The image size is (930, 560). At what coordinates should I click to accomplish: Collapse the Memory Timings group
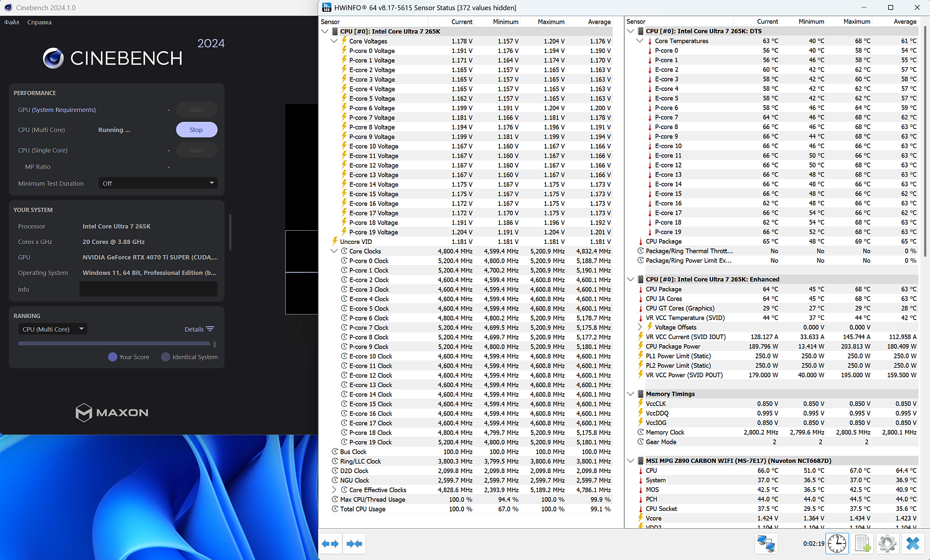click(631, 394)
